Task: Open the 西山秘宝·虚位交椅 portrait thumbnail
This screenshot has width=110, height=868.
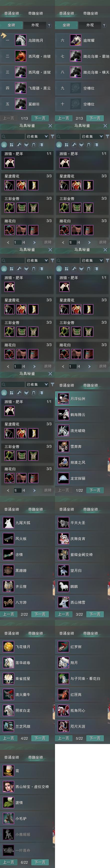Action: [x=8, y=787]
